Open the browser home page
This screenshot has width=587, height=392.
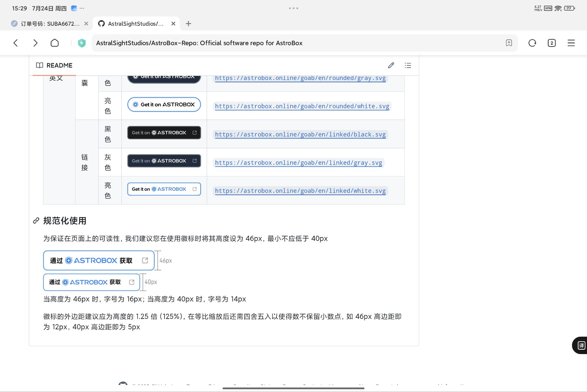click(54, 43)
